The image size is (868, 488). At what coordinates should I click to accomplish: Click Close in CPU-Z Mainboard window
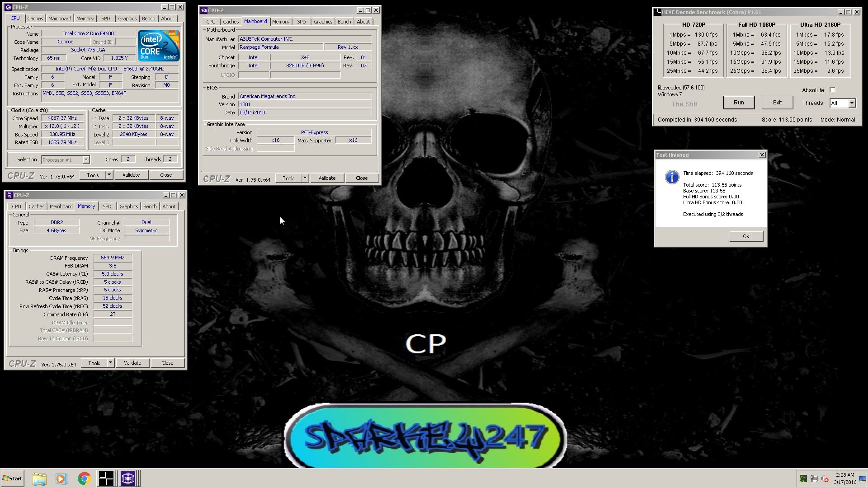[362, 178]
